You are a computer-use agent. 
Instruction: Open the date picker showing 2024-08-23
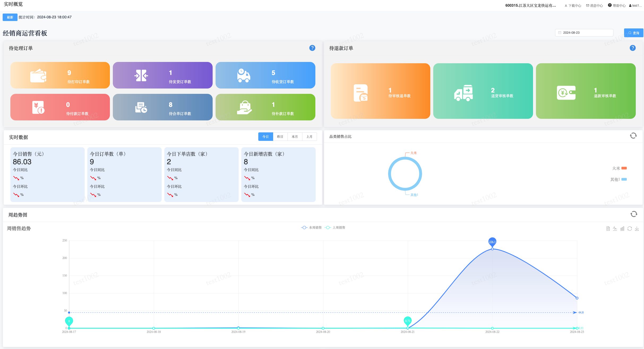pyautogui.click(x=584, y=33)
